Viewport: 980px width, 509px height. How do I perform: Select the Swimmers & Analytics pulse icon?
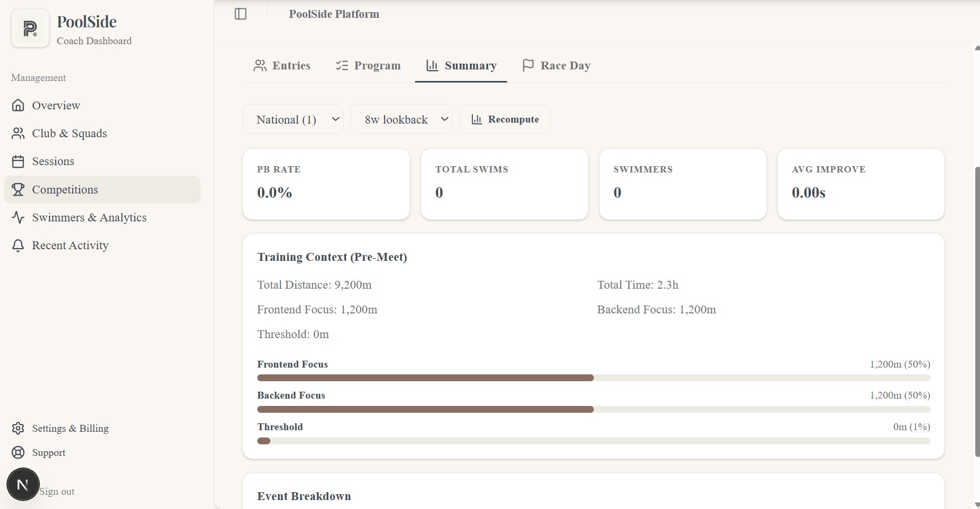[18, 217]
